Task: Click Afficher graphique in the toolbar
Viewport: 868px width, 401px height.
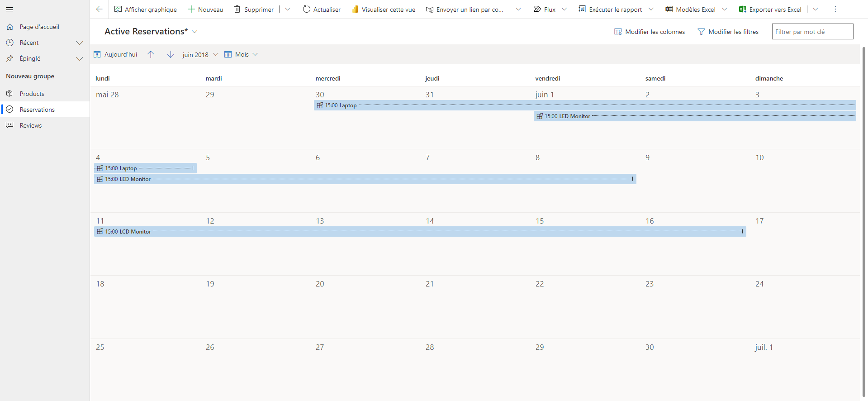Action: pyautogui.click(x=145, y=9)
